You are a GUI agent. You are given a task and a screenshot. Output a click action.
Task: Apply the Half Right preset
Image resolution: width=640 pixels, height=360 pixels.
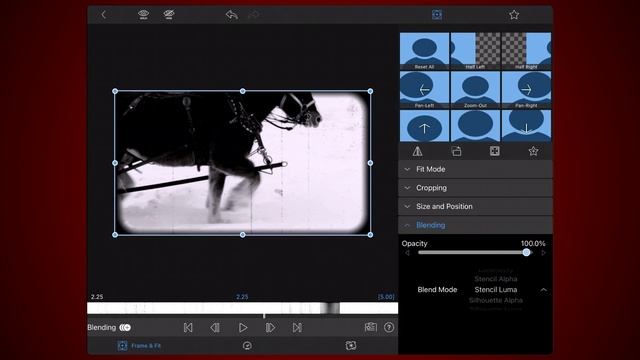(x=526, y=51)
